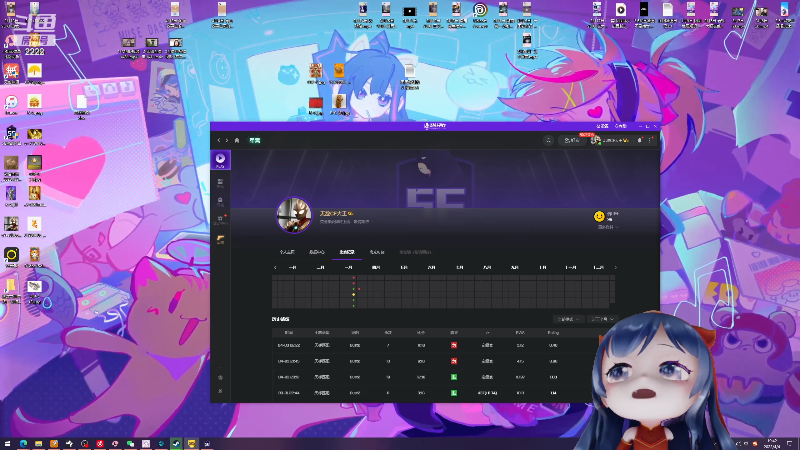Image resolution: width=800 pixels, height=450 pixels.
Task: Click the first text link in the purple title bar
Action: click(x=602, y=126)
